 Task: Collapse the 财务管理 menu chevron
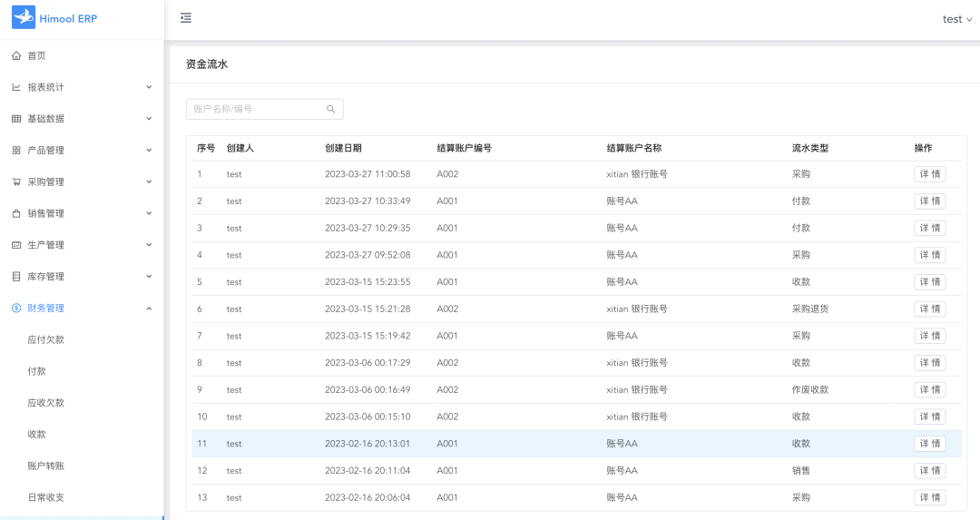tap(149, 309)
